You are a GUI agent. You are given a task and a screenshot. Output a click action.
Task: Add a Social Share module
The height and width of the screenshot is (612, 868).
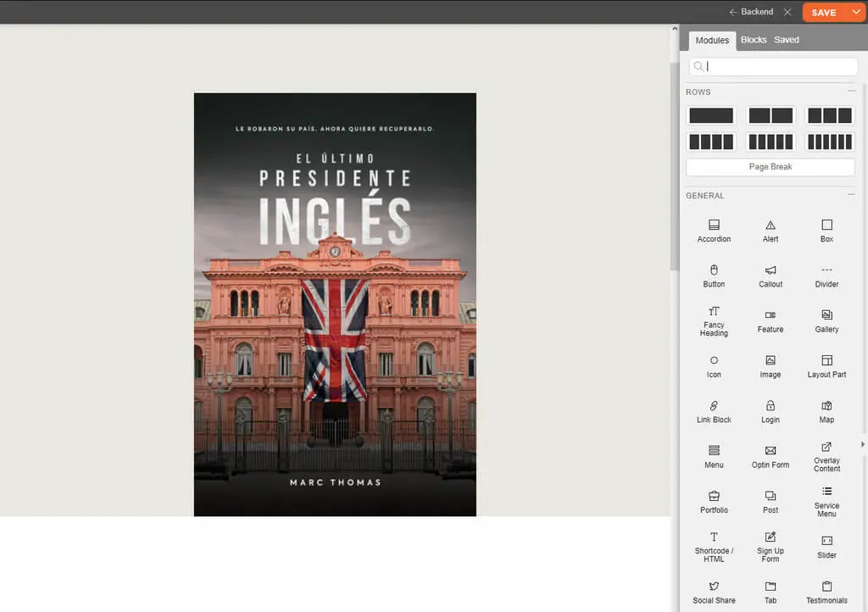714,593
